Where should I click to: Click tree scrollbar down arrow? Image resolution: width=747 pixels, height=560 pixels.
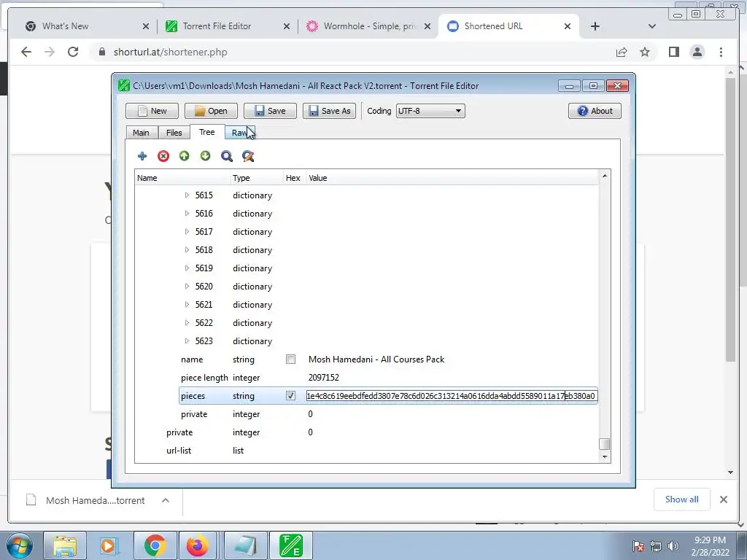[605, 456]
